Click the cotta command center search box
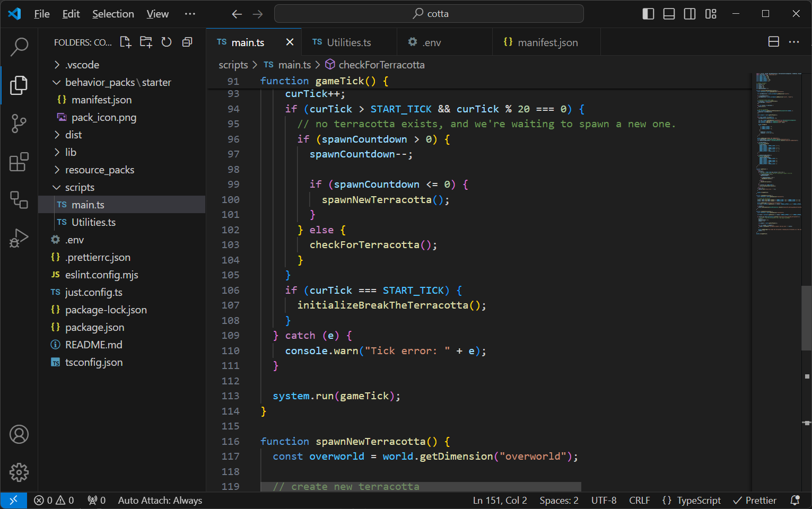The height and width of the screenshot is (509, 812). 429,14
